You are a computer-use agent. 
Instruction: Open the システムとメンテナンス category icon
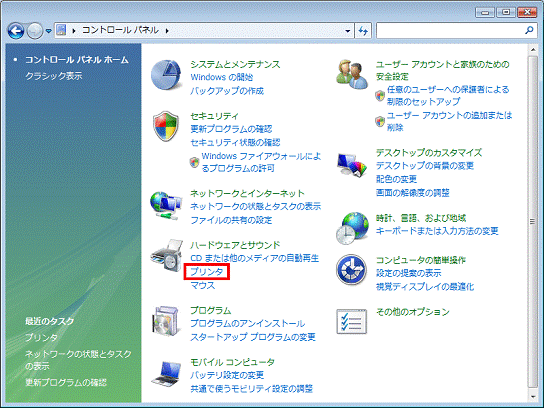click(166, 75)
